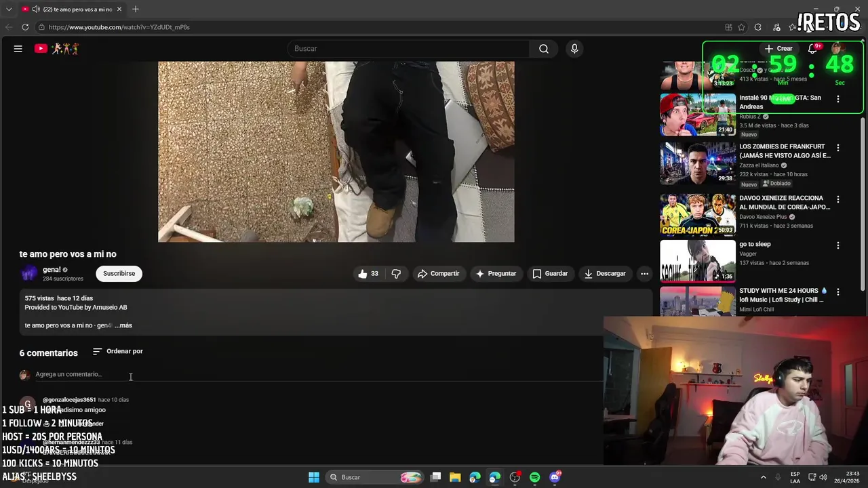Open the Rubius Z channel name
Screen dimensions: 868x488
(750, 117)
